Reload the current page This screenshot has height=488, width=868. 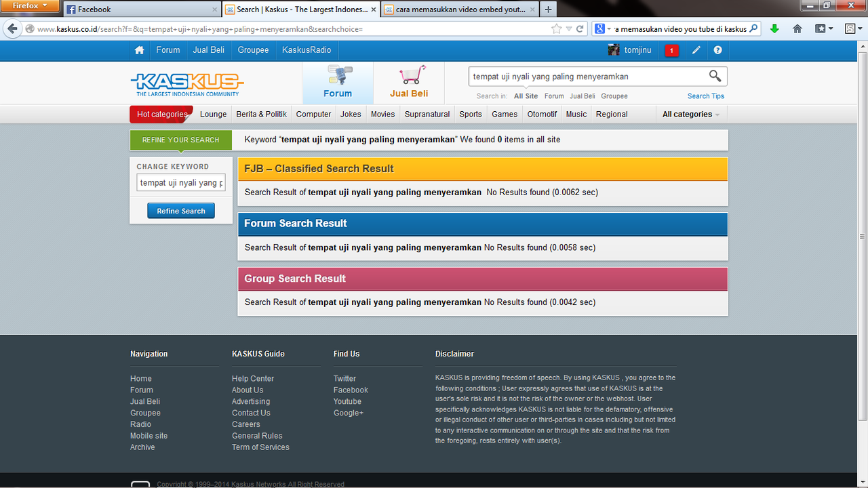(580, 29)
